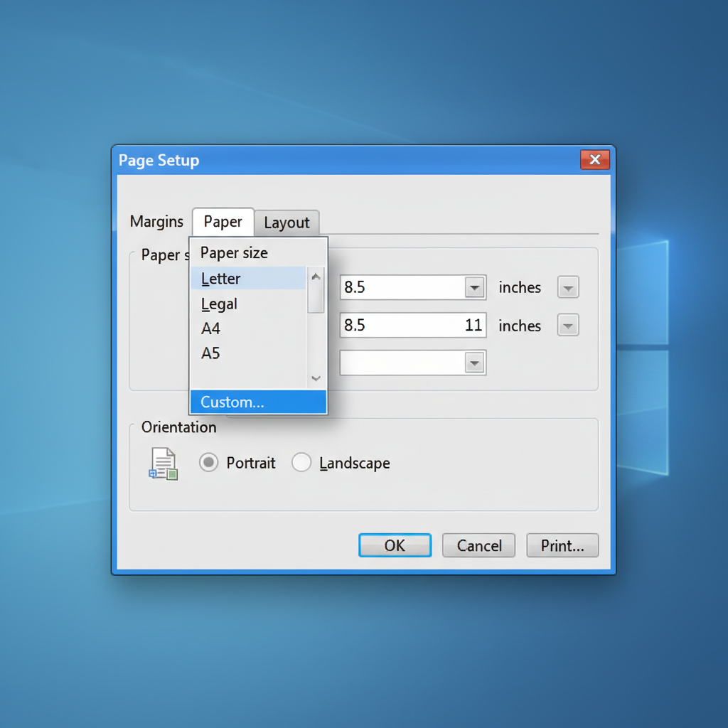Expand the lower inches unit dropdown
The width and height of the screenshot is (728, 728).
(x=567, y=326)
